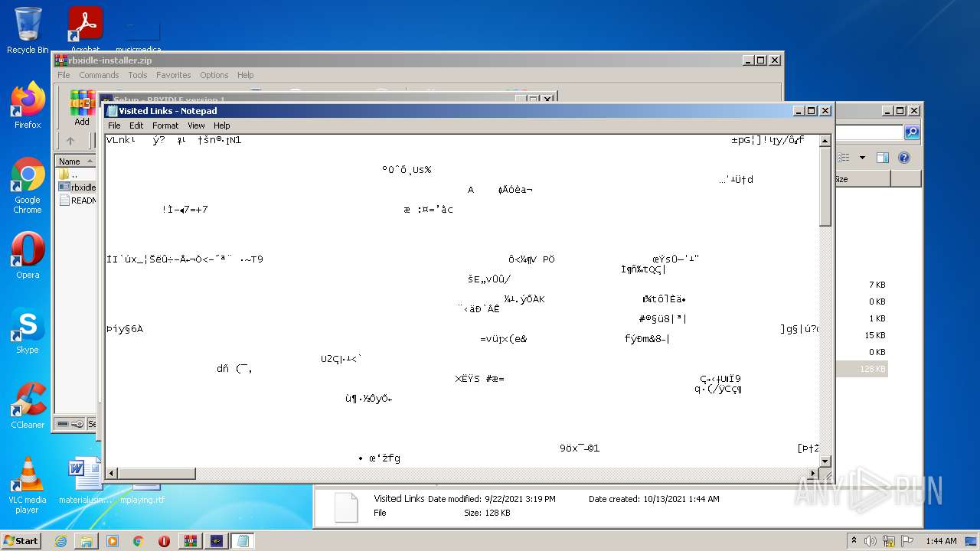980x551 pixels.
Task: Open the Firefox desktop icon
Action: 28,105
